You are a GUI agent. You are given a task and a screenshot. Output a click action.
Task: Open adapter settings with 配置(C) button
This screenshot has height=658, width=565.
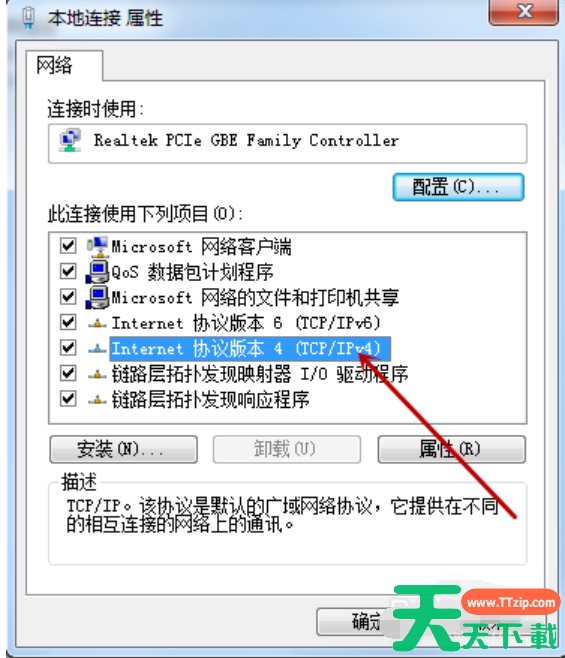458,187
